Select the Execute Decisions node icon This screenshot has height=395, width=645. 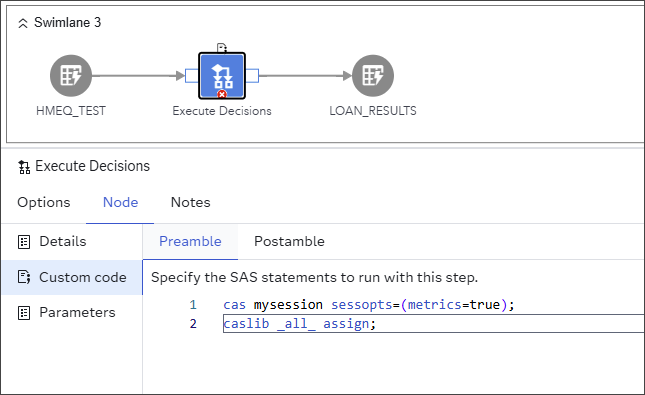pos(222,76)
